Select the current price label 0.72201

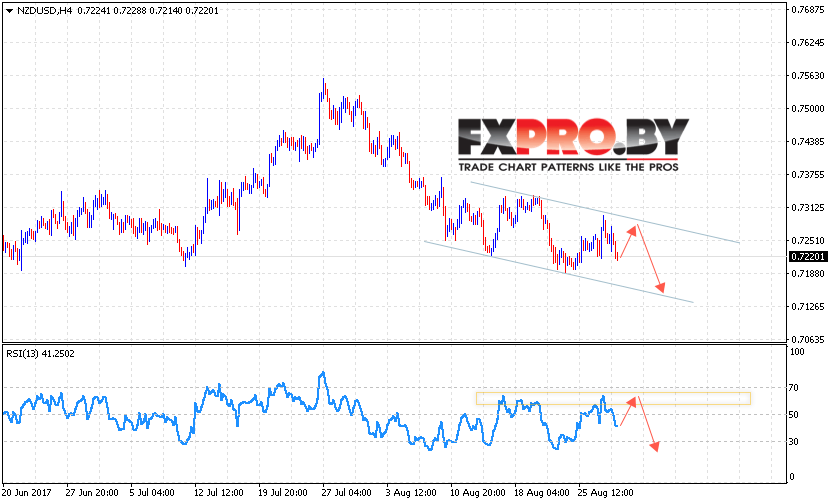pos(807,256)
